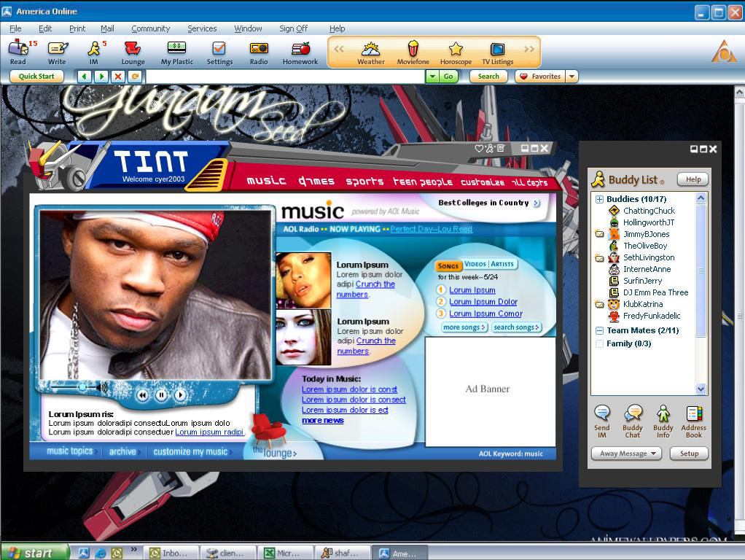The height and width of the screenshot is (560, 745).
Task: Open the Weather icon
Action: coord(370,52)
